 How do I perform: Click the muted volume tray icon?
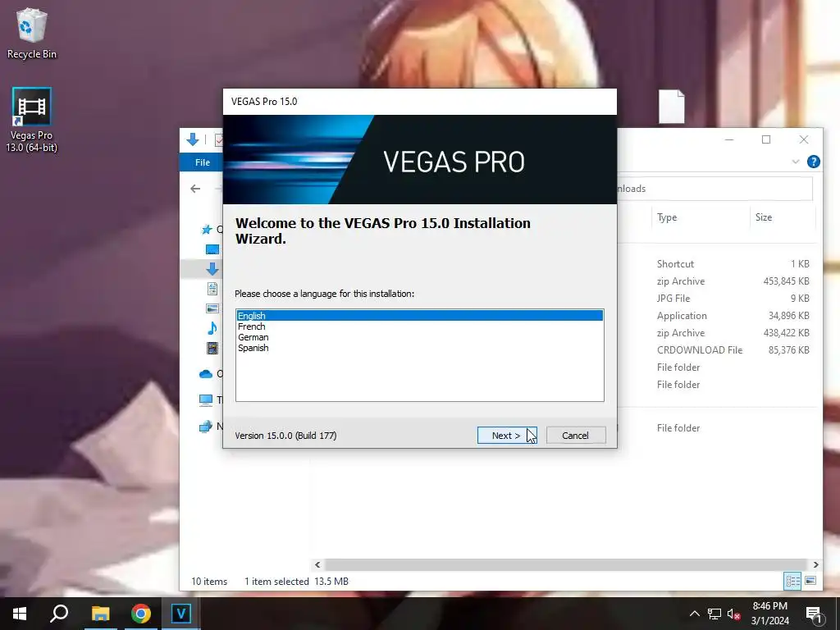tap(734, 614)
